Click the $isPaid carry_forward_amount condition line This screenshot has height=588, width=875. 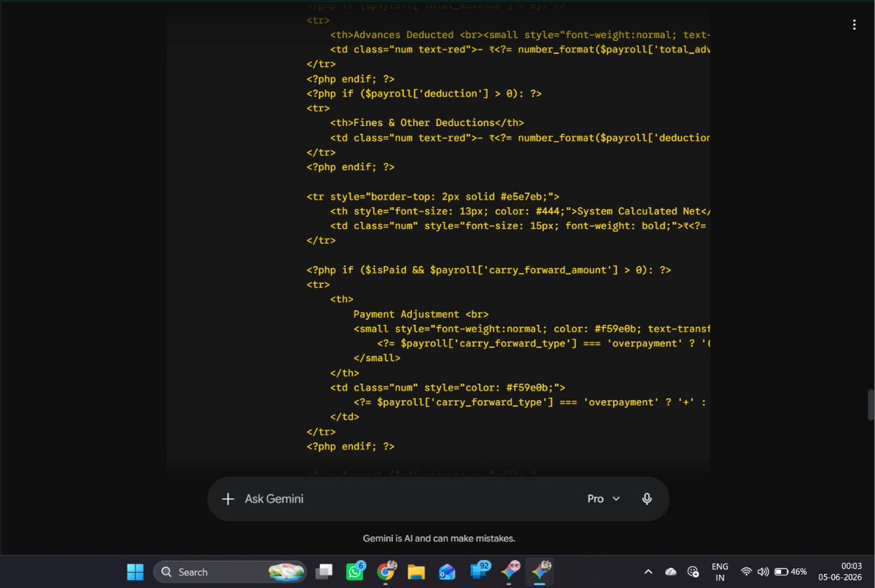tap(489, 270)
